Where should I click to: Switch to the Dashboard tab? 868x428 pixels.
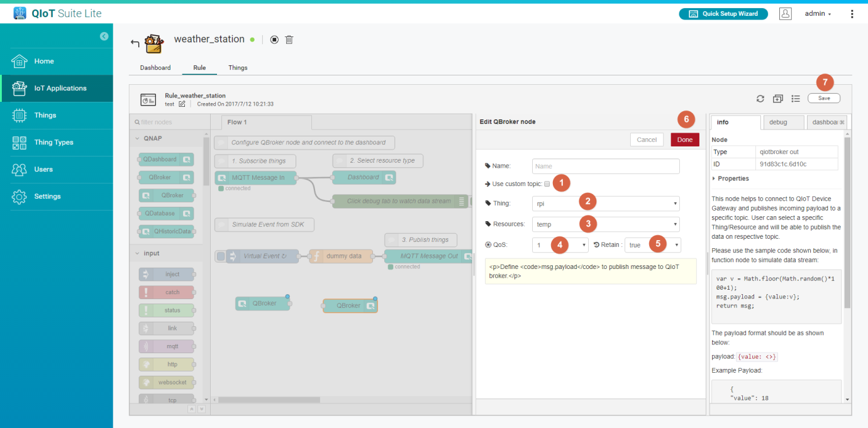coord(155,68)
